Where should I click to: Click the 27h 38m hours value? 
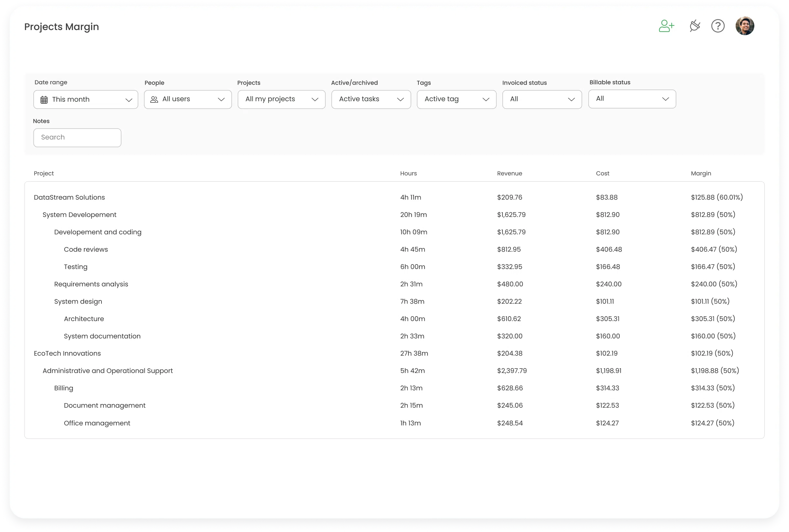pyautogui.click(x=414, y=353)
